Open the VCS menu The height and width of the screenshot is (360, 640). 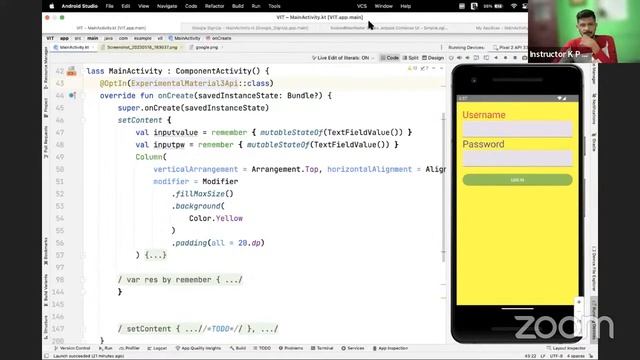pyautogui.click(x=362, y=6)
